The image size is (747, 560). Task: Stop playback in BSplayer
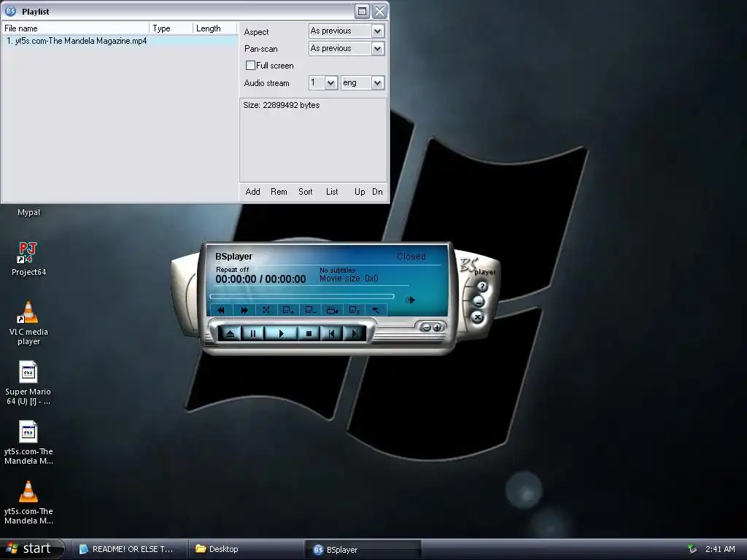pyautogui.click(x=309, y=334)
